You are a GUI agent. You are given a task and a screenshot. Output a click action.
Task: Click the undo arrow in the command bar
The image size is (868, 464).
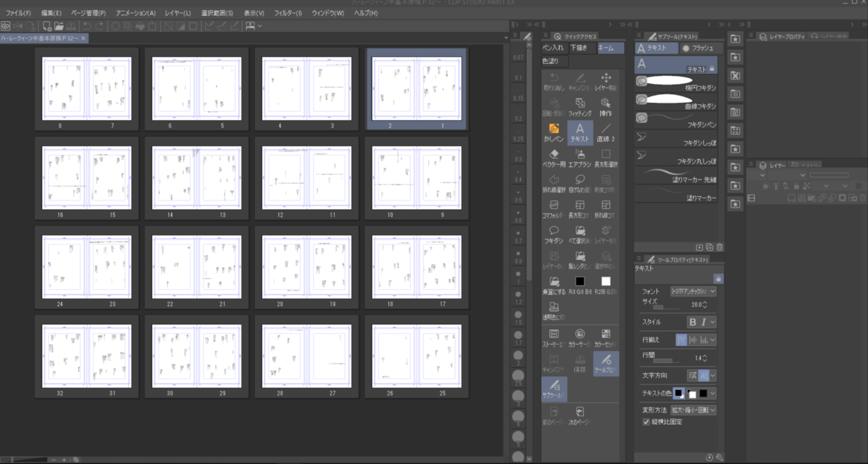click(x=87, y=26)
